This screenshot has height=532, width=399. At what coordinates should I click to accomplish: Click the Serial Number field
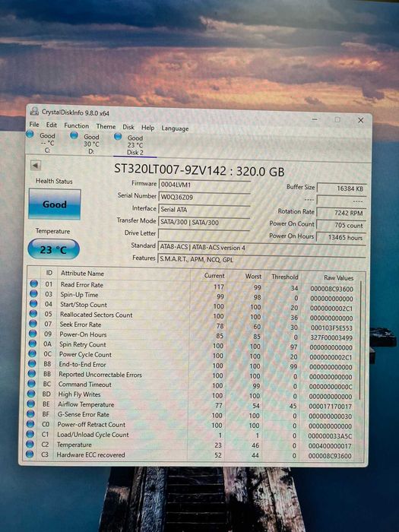(204, 197)
